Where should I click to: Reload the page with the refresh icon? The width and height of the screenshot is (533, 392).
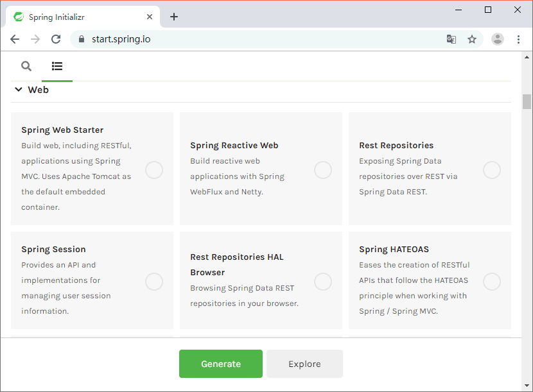click(56, 39)
